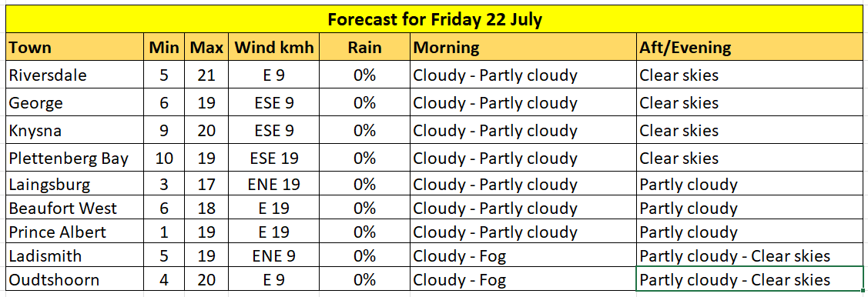The height and width of the screenshot is (297, 868).
Task: Select the Beaufort West town cell
Action: pos(76,209)
